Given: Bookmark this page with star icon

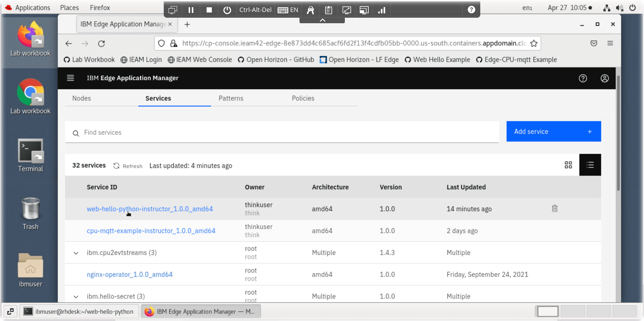Looking at the screenshot, I should (534, 43).
